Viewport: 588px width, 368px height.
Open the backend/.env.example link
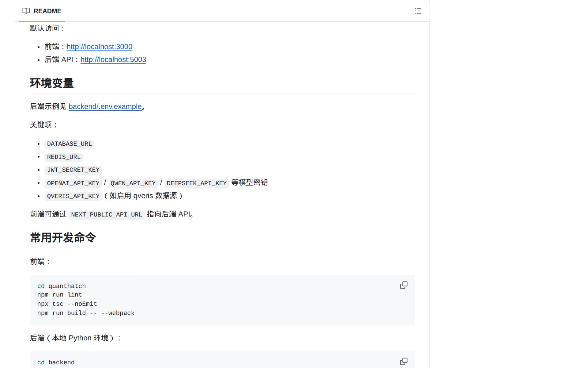click(x=105, y=106)
